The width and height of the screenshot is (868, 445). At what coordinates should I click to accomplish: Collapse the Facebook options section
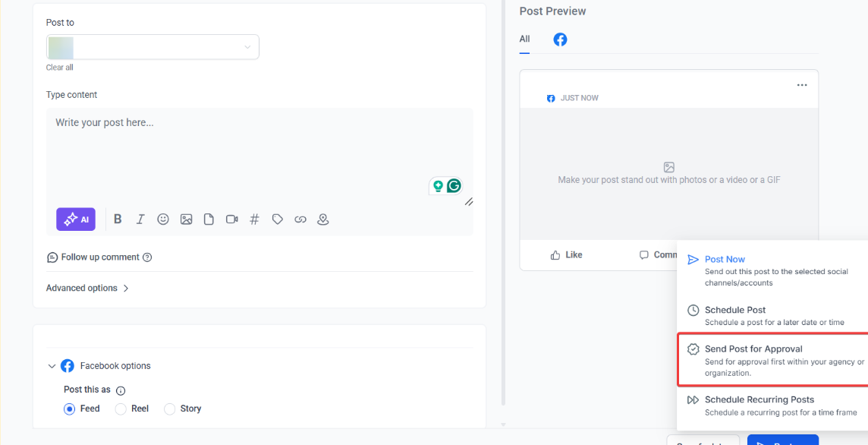click(x=52, y=366)
